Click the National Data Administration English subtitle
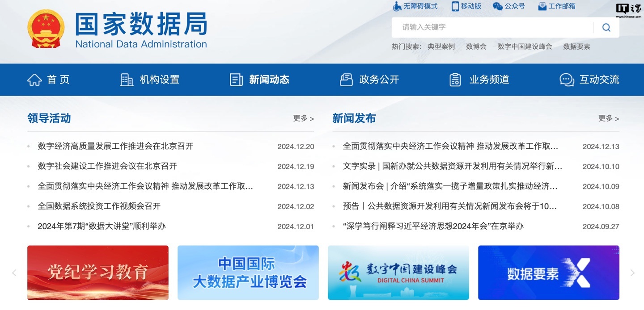 click(141, 44)
